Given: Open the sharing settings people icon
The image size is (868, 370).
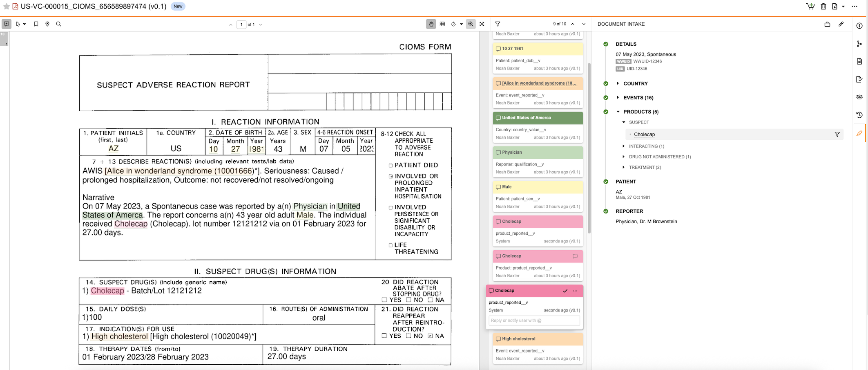Looking at the screenshot, I should [859, 97].
